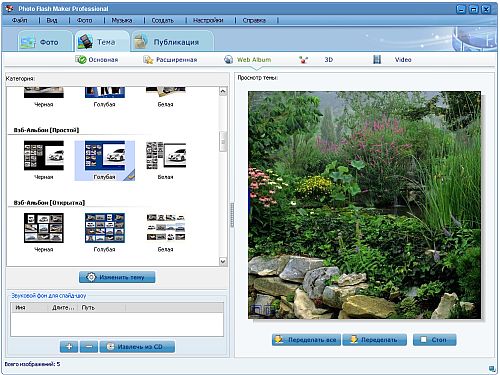Screen dimensions: 500x375
Task: Select the 3D theme category
Action: 316,60
